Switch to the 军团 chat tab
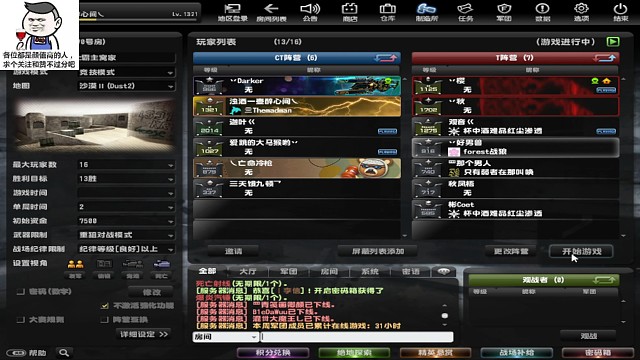The width and height of the screenshot is (640, 360). click(288, 271)
